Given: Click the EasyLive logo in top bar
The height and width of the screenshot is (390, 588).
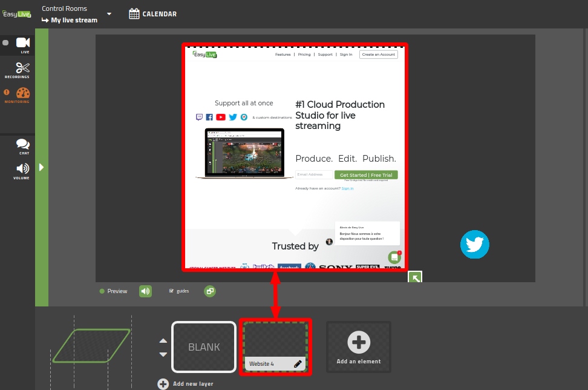Looking at the screenshot, I should coord(17,15).
